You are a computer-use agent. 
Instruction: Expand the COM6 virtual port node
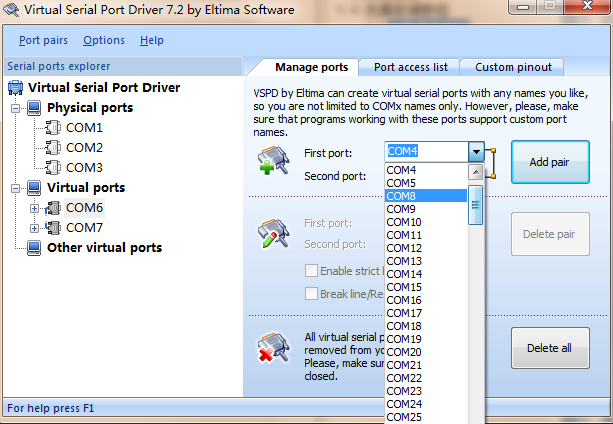coord(35,208)
